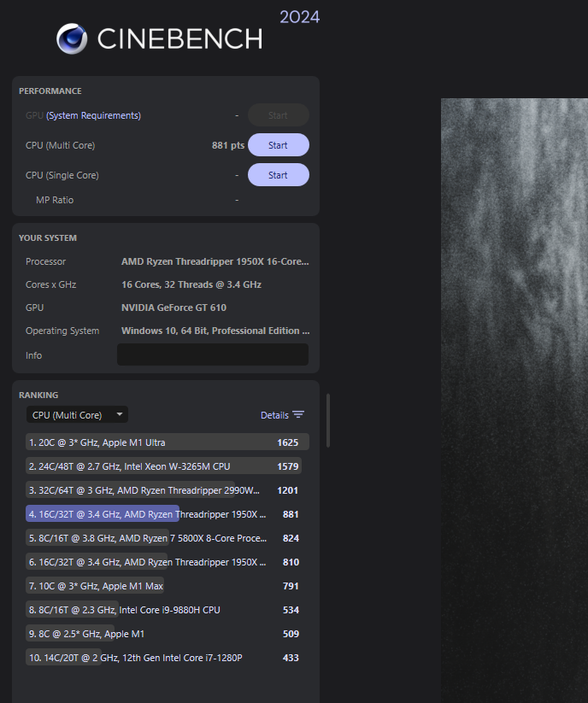Click the Processor value AMD Ryzen Threadripper 1950X
This screenshot has width=588, height=703.
click(215, 261)
